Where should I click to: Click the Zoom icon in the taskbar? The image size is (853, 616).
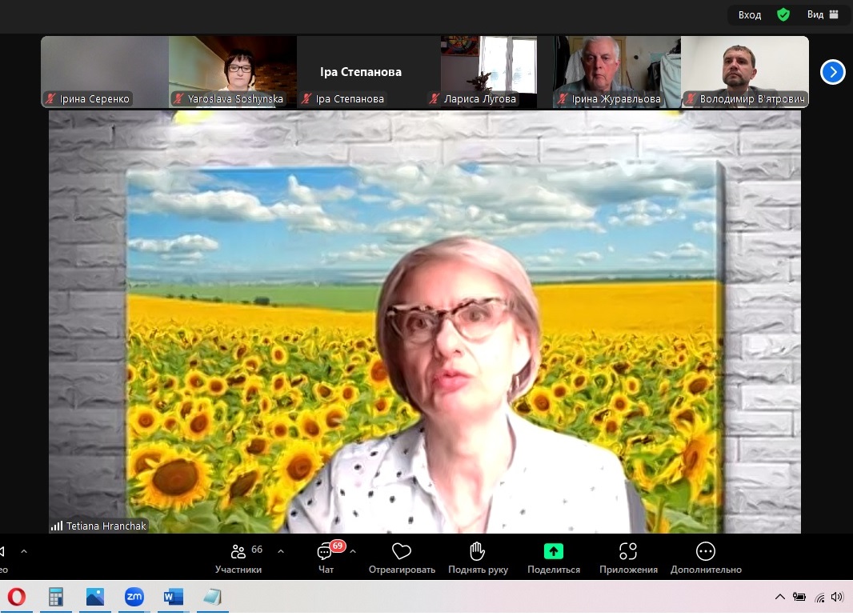click(134, 597)
